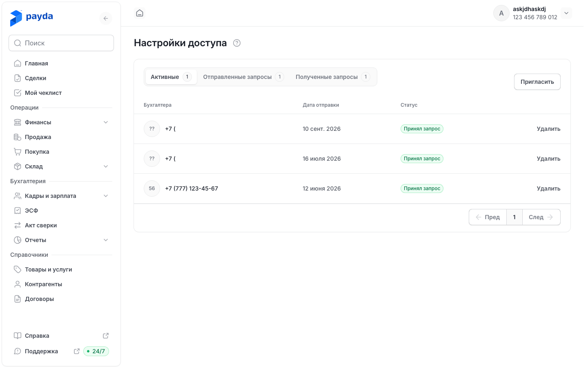Click Удалить for the 12 июня 2026 row

point(548,188)
